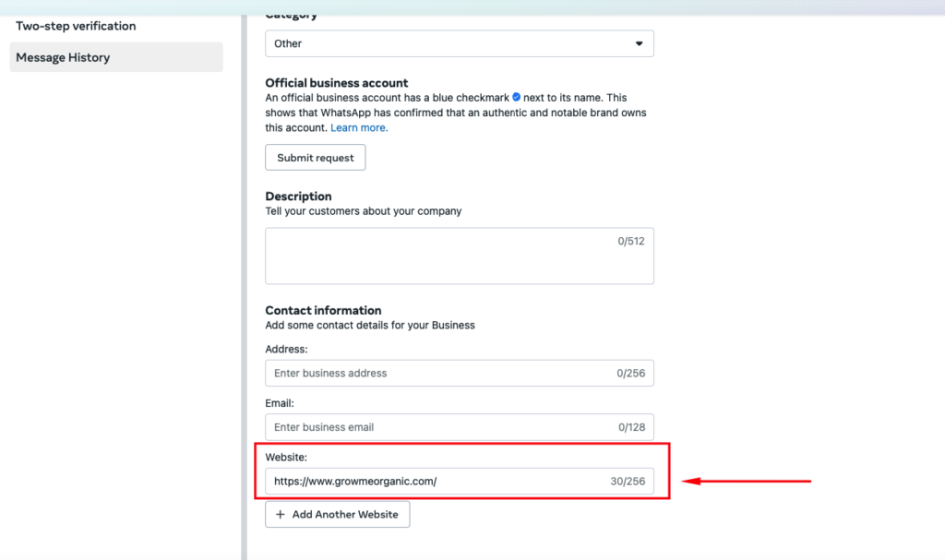Click the sidebar vertical scrollbar
The width and height of the screenshot is (945, 560).
coord(244,288)
